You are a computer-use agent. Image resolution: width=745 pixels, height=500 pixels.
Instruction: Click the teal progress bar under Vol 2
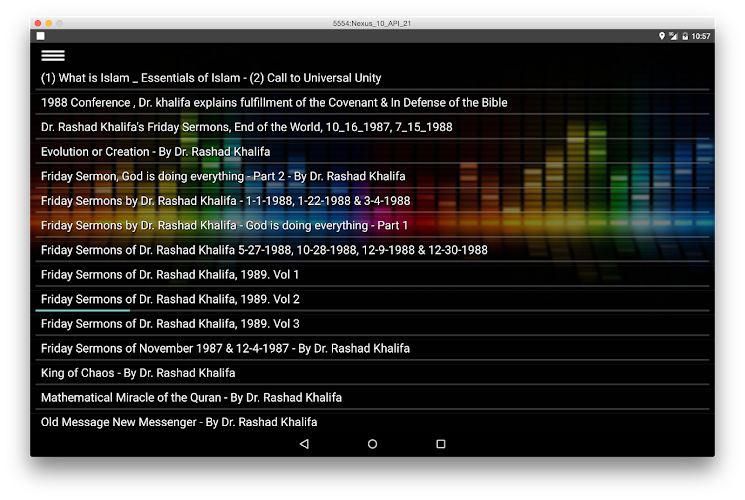point(83,310)
